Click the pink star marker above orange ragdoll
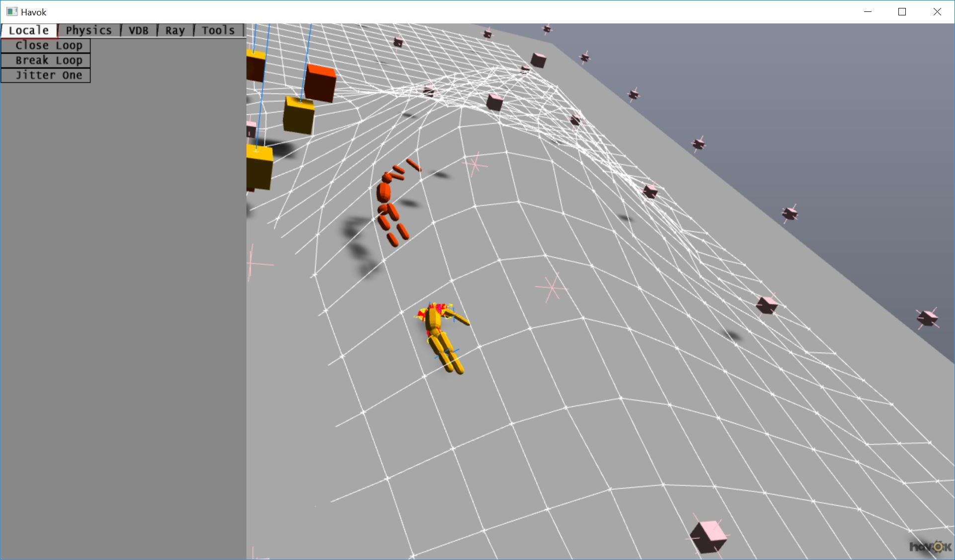Screen dimensions: 955x560 click(475, 164)
